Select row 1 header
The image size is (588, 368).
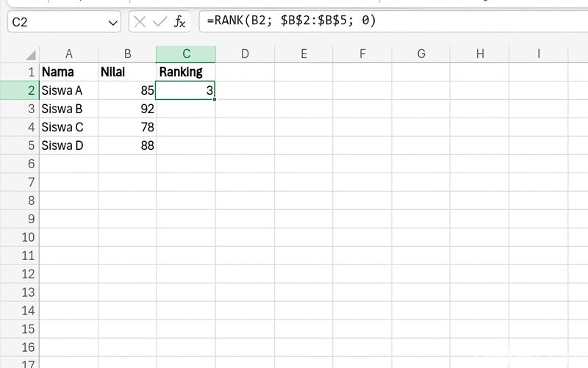click(x=20, y=72)
